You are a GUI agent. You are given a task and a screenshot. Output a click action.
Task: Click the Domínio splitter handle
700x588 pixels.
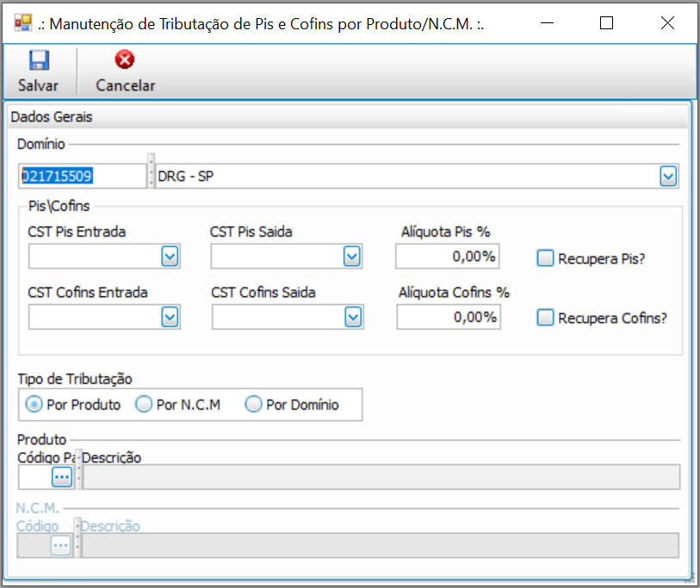[151, 171]
